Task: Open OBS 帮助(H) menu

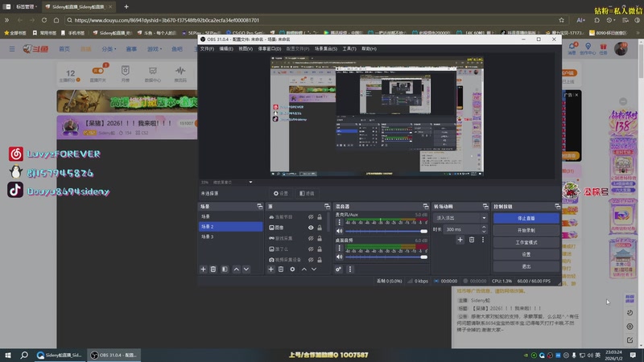Action: tap(369, 48)
